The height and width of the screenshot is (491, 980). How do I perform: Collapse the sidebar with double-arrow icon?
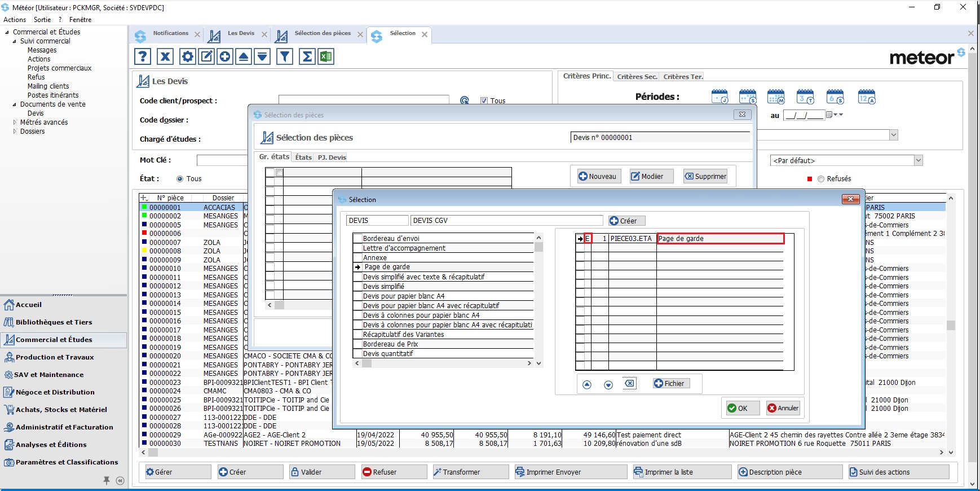120,481
